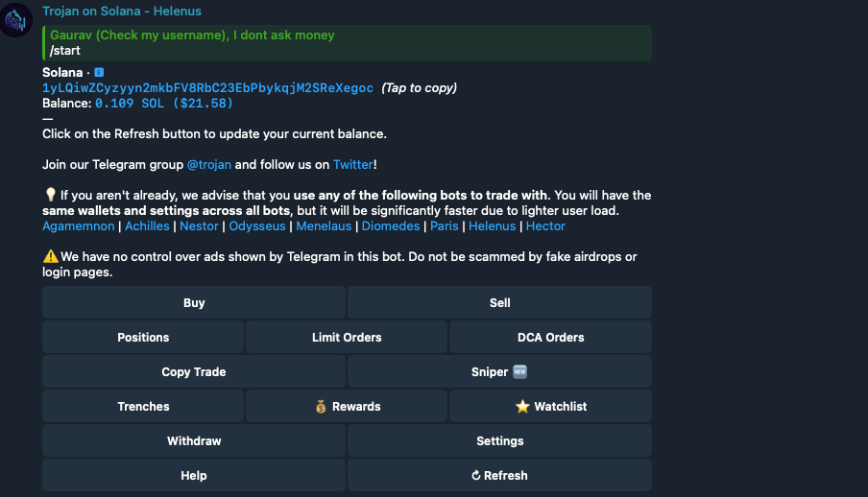868x497 pixels.
Task: Open DCA Orders
Action: [x=550, y=337]
